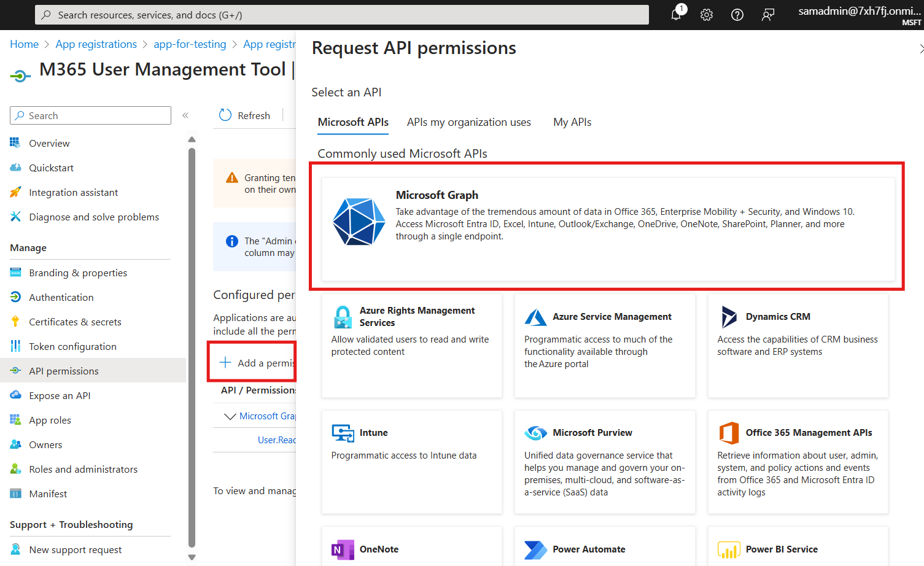
Task: Go to the Home breadcrumb link
Action: [x=24, y=44]
